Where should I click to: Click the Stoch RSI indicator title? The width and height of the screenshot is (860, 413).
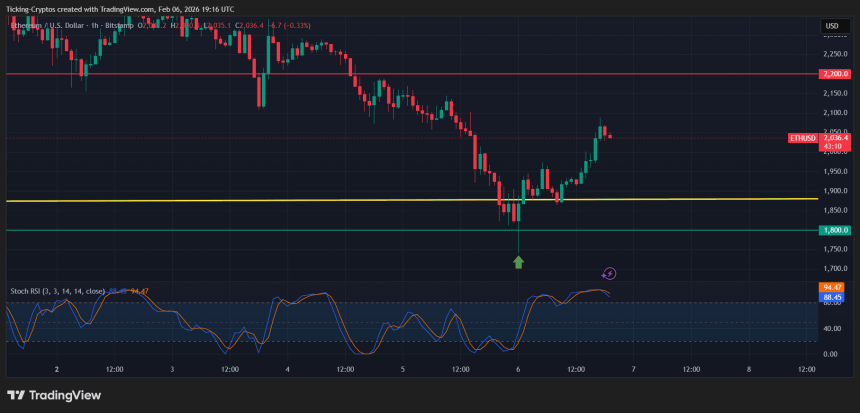tap(54, 291)
